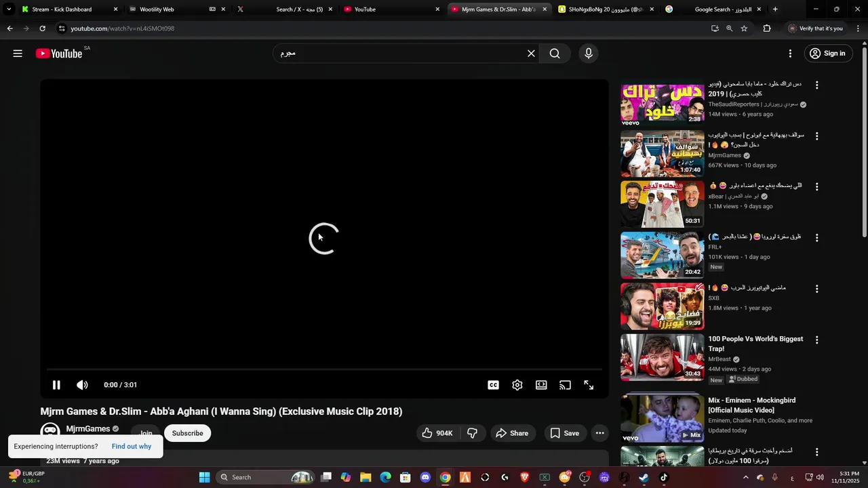Image resolution: width=868 pixels, height=488 pixels.
Task: Dislike this video
Action: pyautogui.click(x=473, y=433)
